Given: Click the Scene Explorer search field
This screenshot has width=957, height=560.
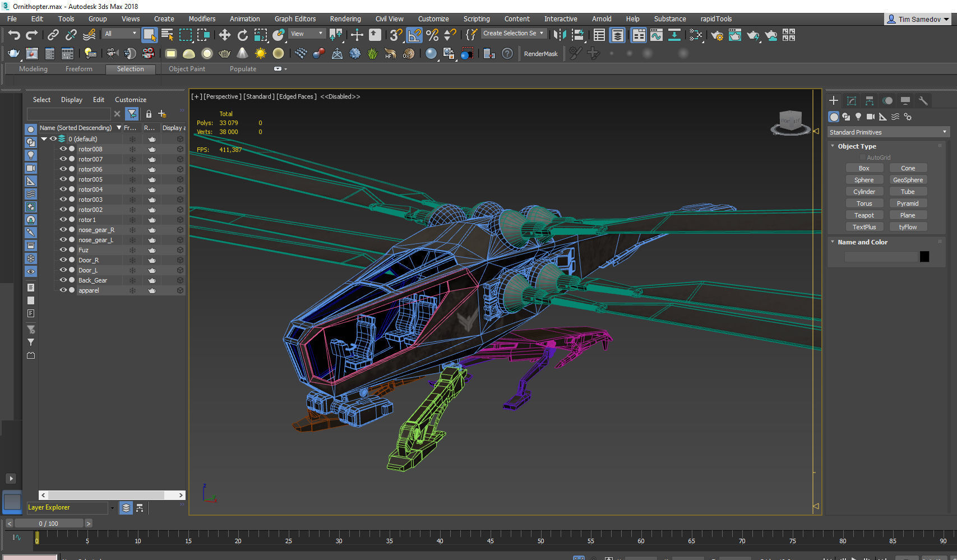Looking at the screenshot, I should 68,114.
